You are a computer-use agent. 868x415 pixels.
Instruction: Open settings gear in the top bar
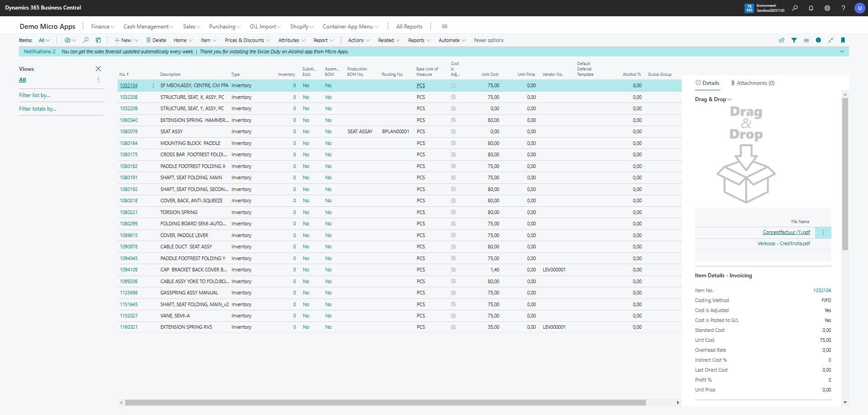pos(827,8)
